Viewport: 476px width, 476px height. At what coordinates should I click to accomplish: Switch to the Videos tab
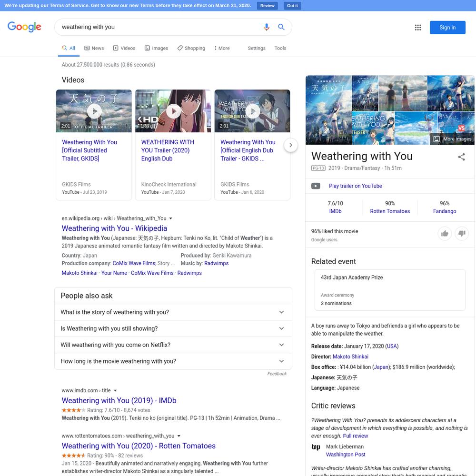tap(124, 48)
